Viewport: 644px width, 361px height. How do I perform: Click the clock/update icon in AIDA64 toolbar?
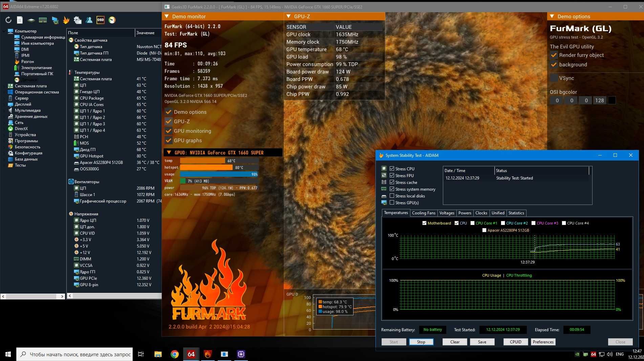(112, 20)
